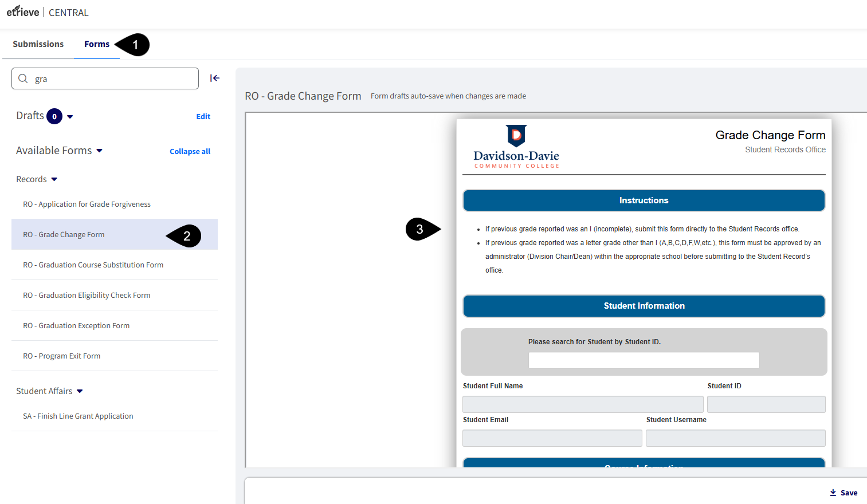This screenshot has width=867, height=504.
Task: Collapse the Records category
Action: [54, 179]
